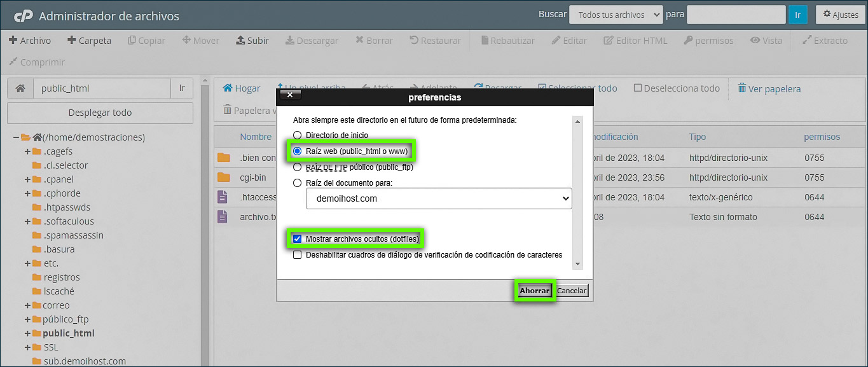Click the Hogar home icon

[240, 88]
